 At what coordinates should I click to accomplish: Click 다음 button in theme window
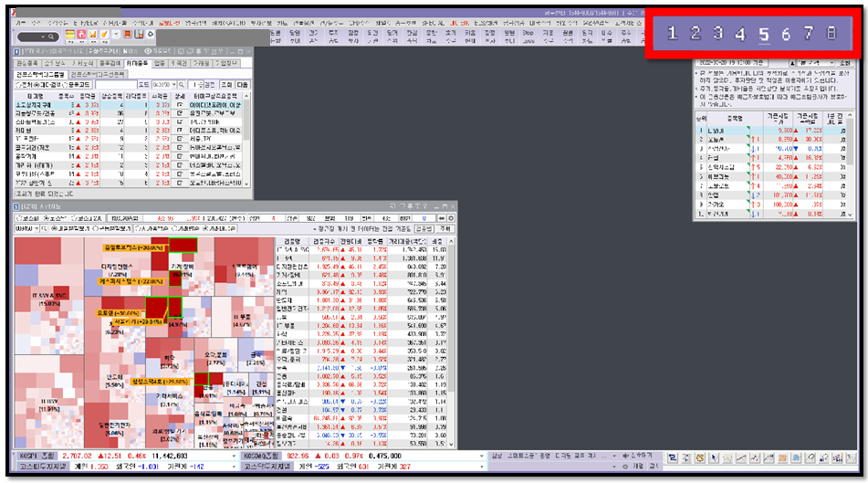(x=243, y=85)
